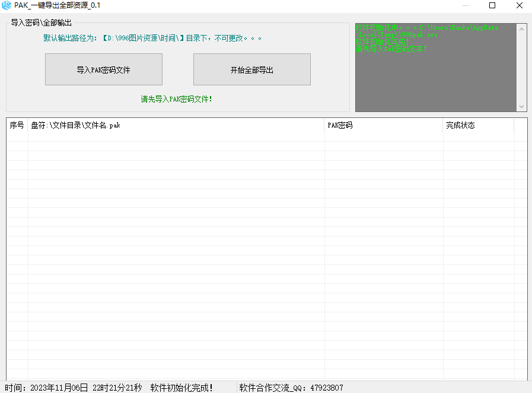Click the 软件合作交流_QQ: 47923807 status text

[291, 388]
